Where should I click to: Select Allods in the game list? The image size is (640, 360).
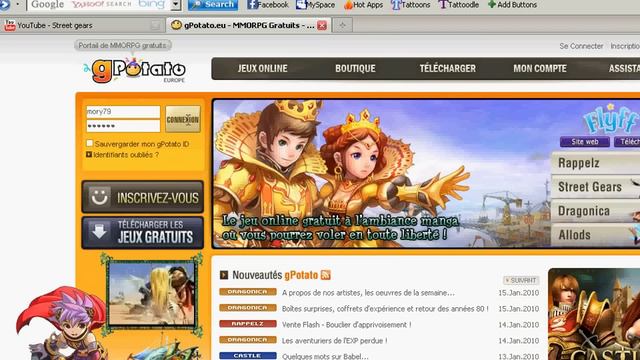tap(596, 235)
